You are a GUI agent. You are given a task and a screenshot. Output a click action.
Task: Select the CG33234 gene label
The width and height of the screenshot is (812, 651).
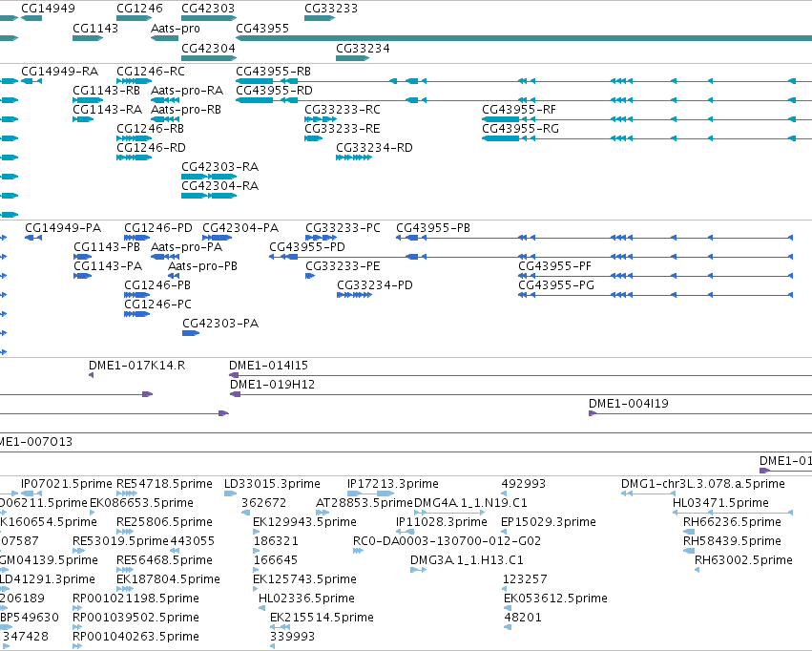pos(363,48)
